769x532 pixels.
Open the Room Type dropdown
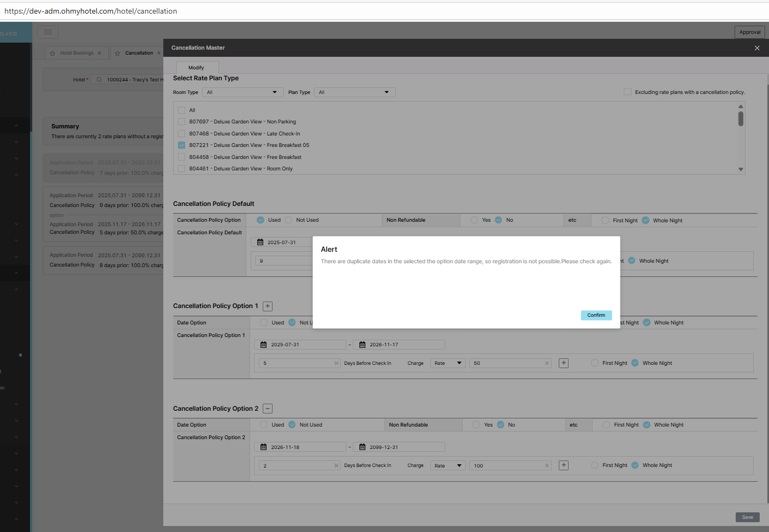(x=242, y=92)
